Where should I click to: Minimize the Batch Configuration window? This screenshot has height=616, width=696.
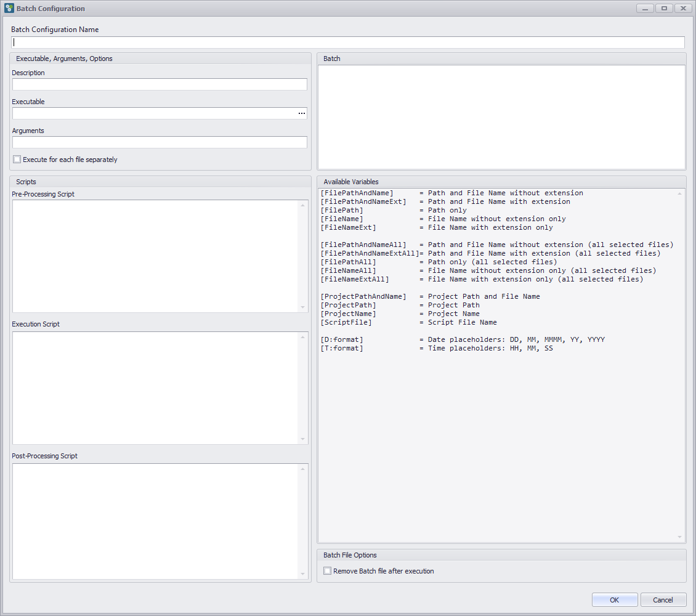point(644,9)
